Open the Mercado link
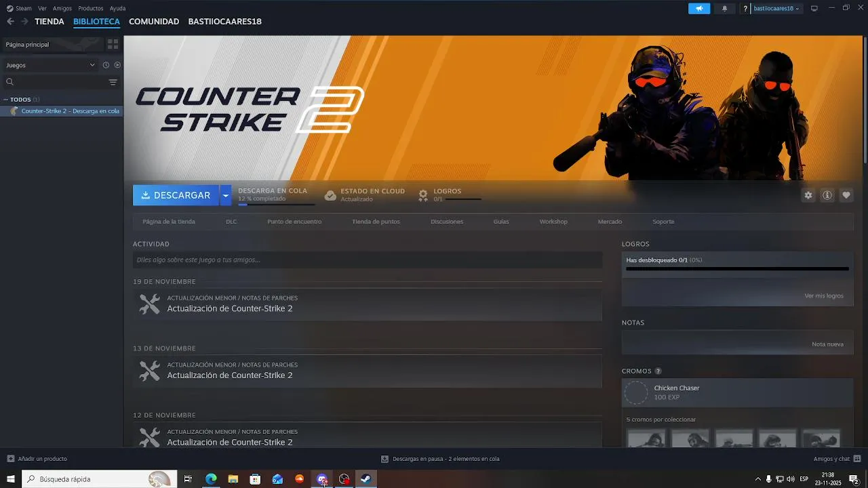 [610, 222]
